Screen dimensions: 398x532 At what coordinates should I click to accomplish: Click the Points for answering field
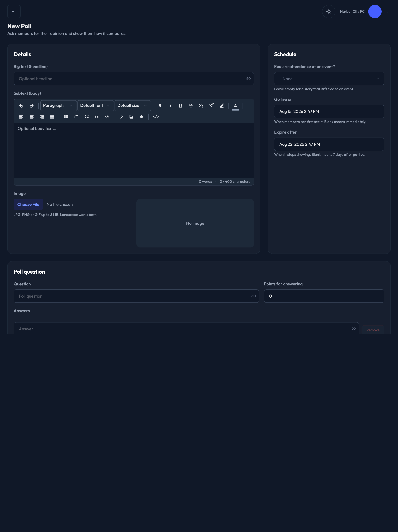point(324,296)
